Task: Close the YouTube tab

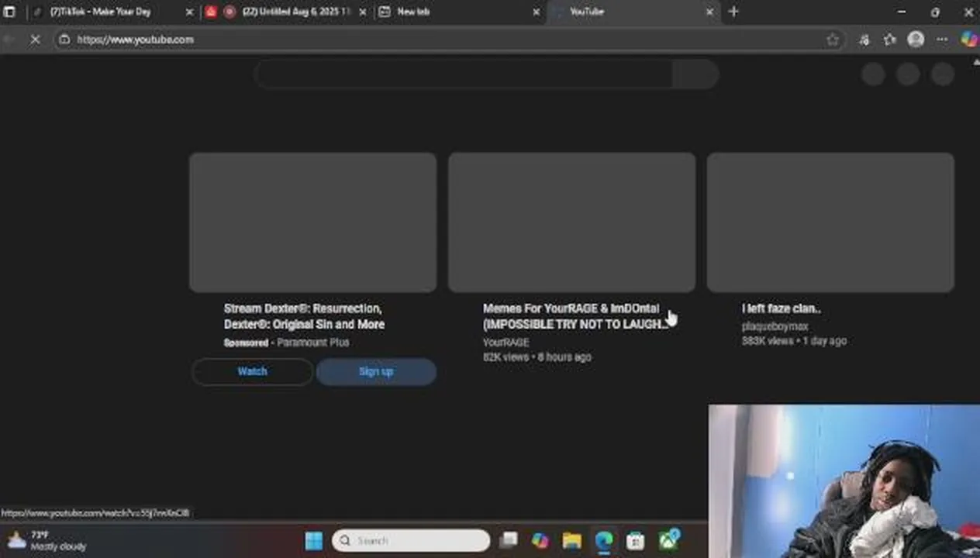Action: tap(709, 12)
